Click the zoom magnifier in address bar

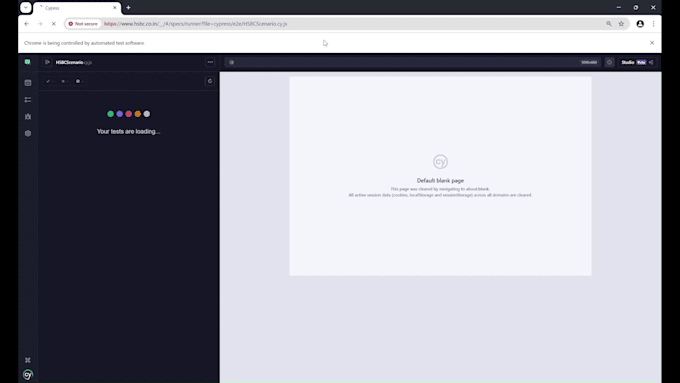pos(609,24)
